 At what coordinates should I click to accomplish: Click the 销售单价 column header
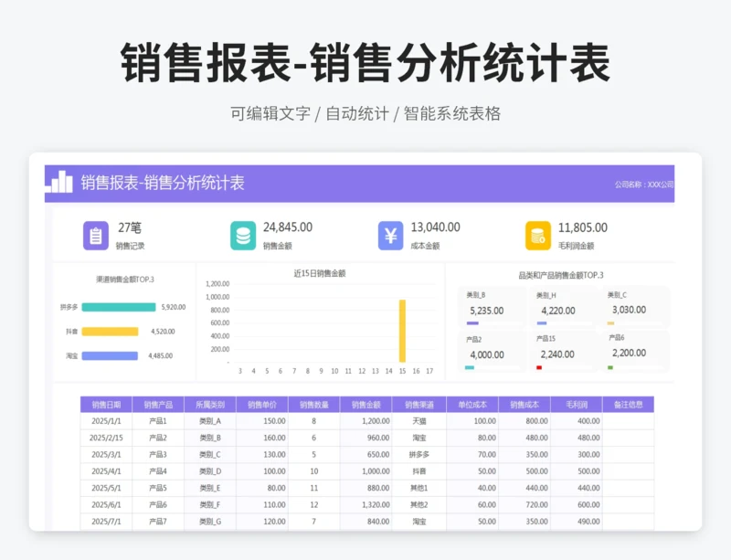click(x=262, y=405)
